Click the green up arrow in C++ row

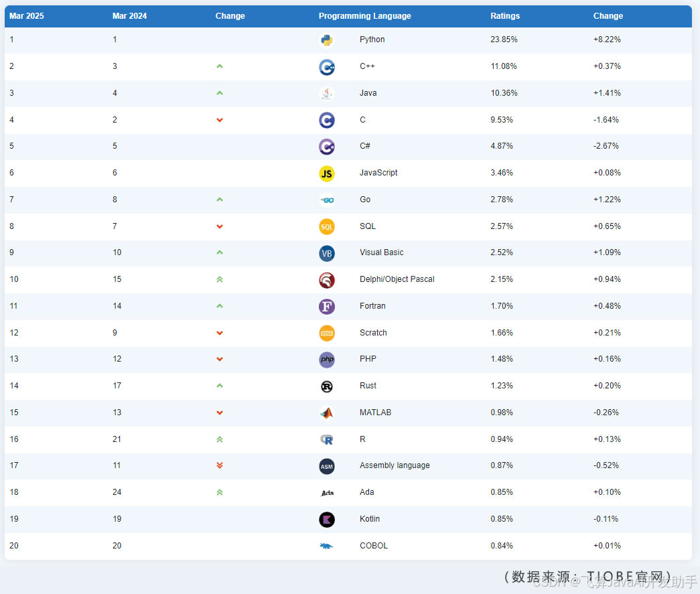click(219, 66)
